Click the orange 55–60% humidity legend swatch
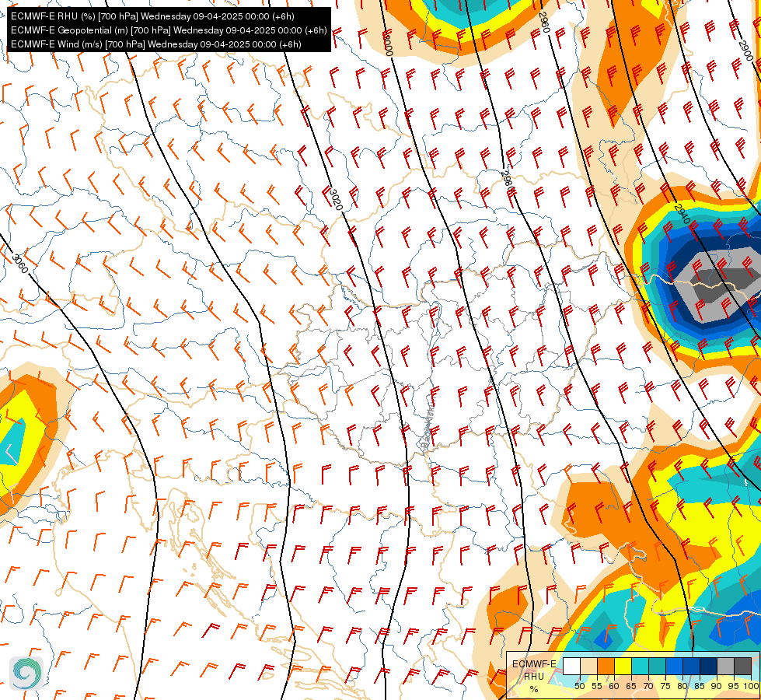The width and height of the screenshot is (761, 700). (606, 666)
